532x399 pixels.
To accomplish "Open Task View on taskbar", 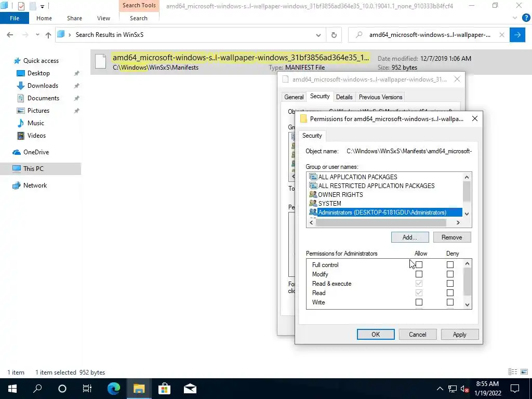I will 87,389.
